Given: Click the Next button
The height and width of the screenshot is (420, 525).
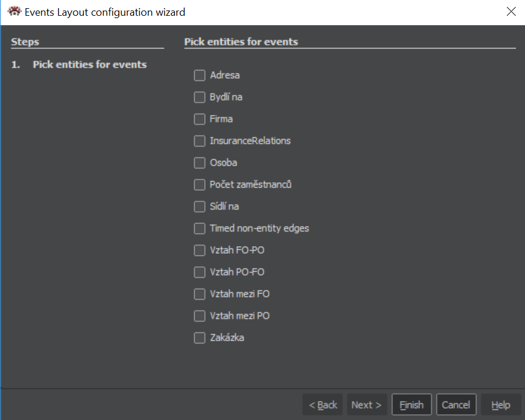Looking at the screenshot, I should (366, 405).
